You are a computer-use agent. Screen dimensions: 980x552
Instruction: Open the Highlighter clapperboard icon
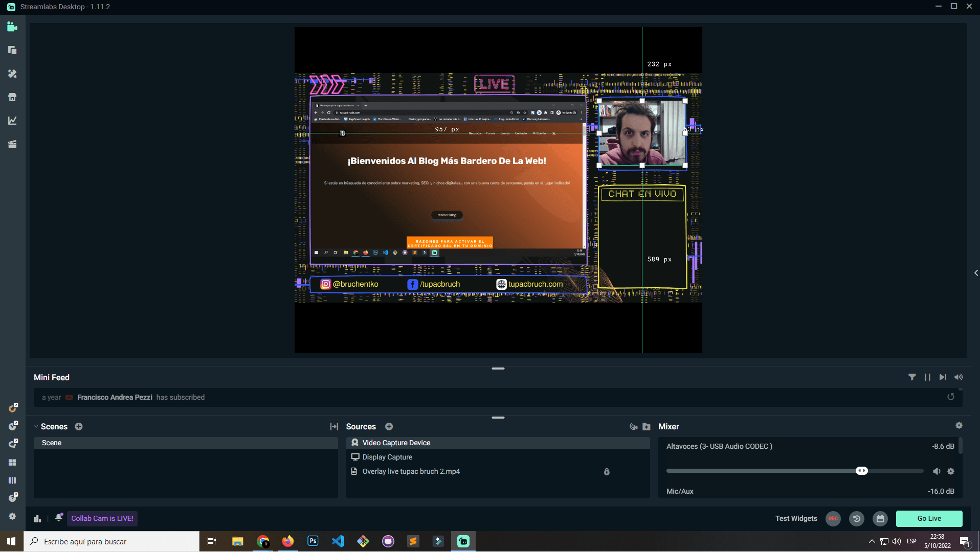12,144
